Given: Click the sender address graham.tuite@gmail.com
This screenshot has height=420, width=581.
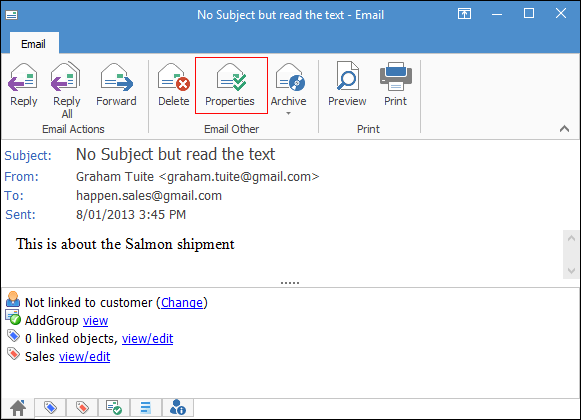Looking at the screenshot, I should point(239,176).
